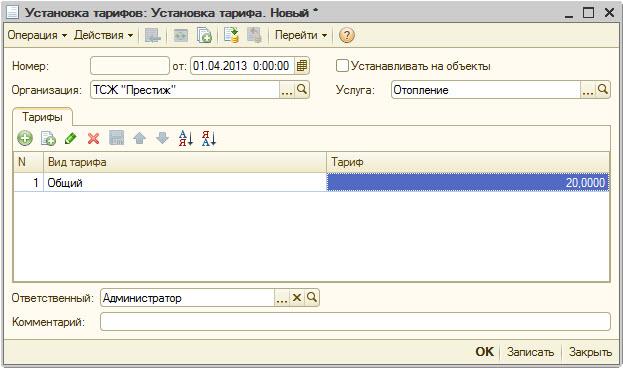Move row up with the up arrow

(x=139, y=138)
